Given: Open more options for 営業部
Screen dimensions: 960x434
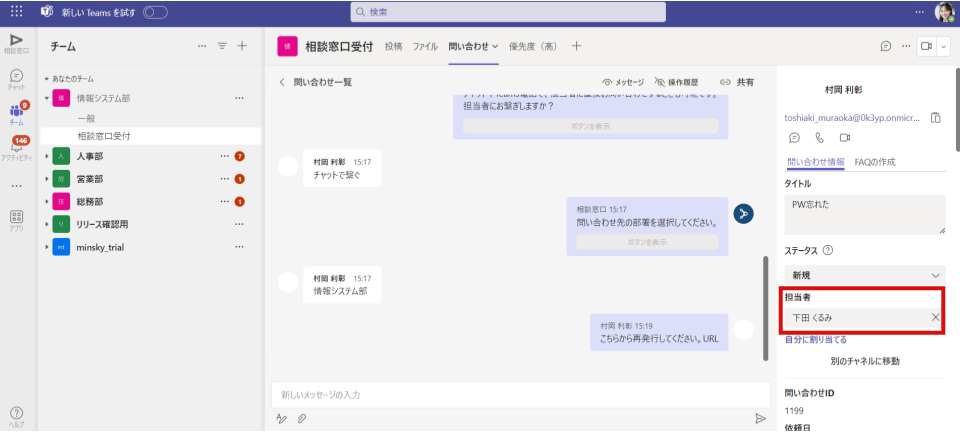Looking at the screenshot, I should pyautogui.click(x=225, y=179).
